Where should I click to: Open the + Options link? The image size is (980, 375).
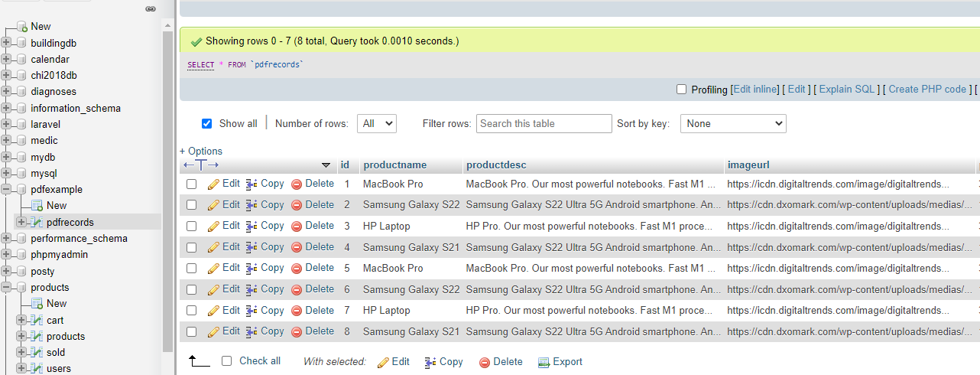pyautogui.click(x=201, y=151)
